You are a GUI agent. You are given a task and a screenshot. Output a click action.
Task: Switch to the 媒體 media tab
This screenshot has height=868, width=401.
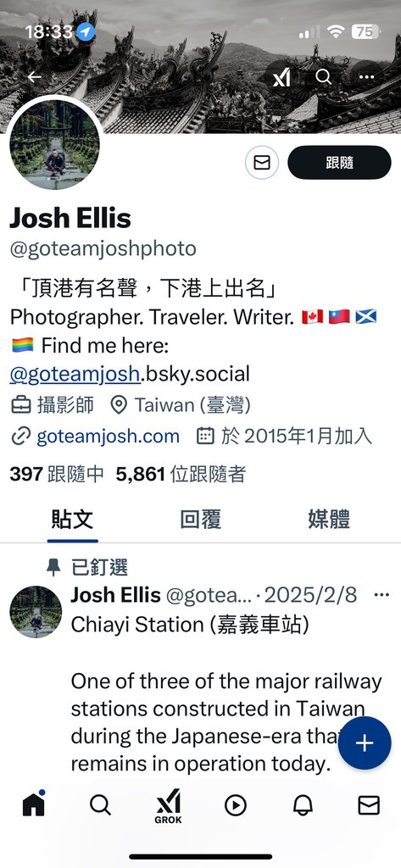(329, 520)
